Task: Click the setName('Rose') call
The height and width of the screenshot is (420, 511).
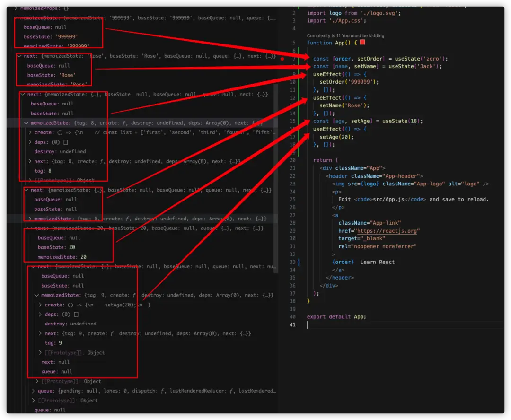Action: coord(344,105)
